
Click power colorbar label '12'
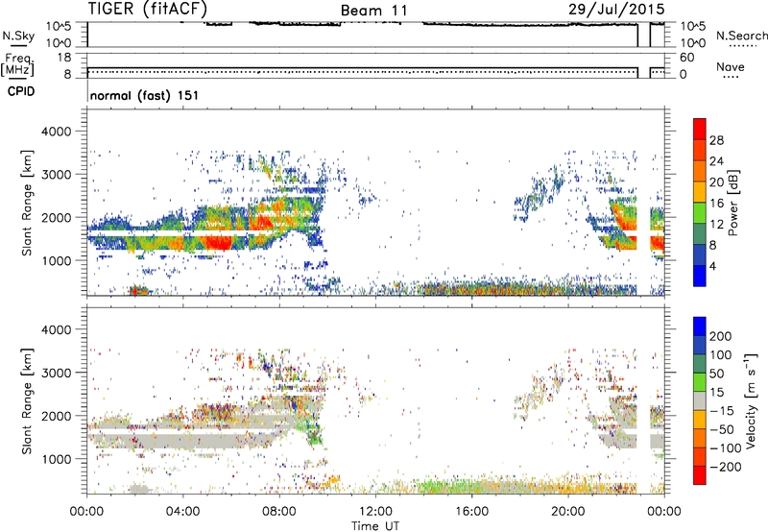click(x=716, y=225)
